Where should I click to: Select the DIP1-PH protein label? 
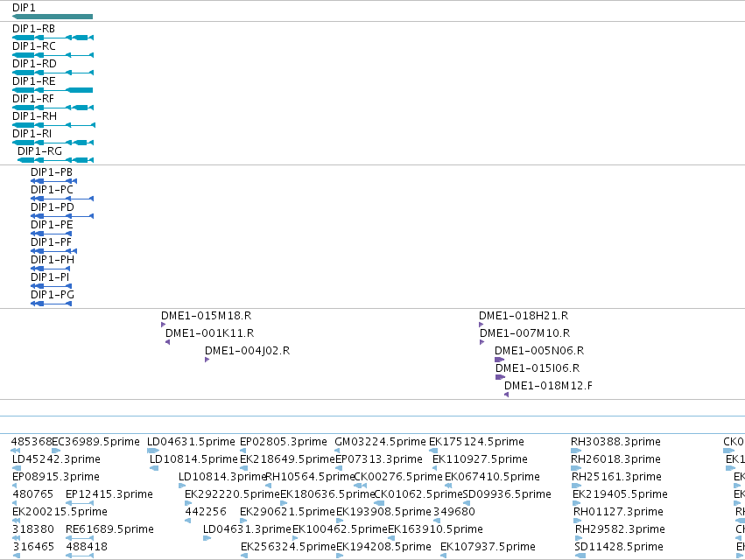tap(53, 260)
